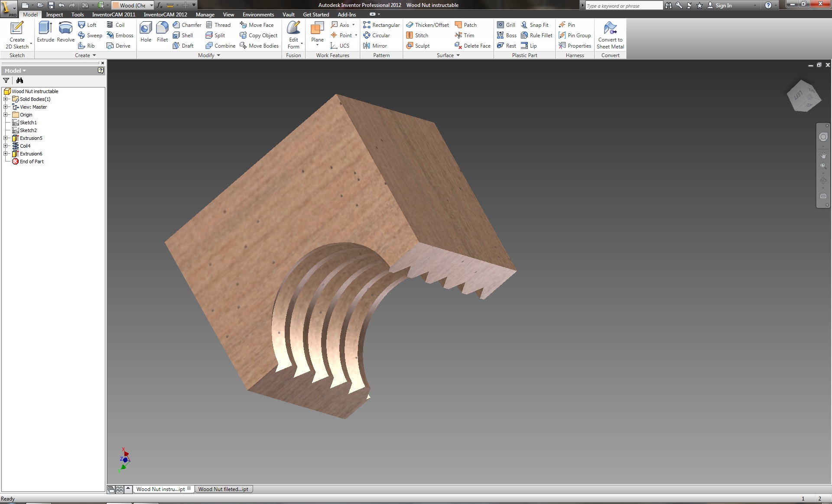This screenshot has width=832, height=504.
Task: Click Sign In
Action: pos(719,5)
